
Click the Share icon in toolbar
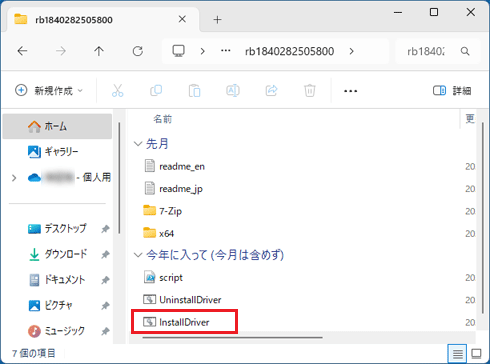tap(271, 90)
